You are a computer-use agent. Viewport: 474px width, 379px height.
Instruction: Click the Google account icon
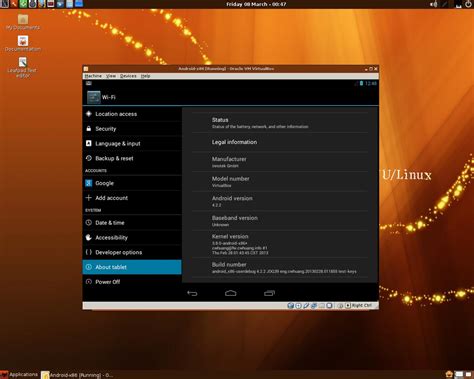pyautogui.click(x=89, y=183)
